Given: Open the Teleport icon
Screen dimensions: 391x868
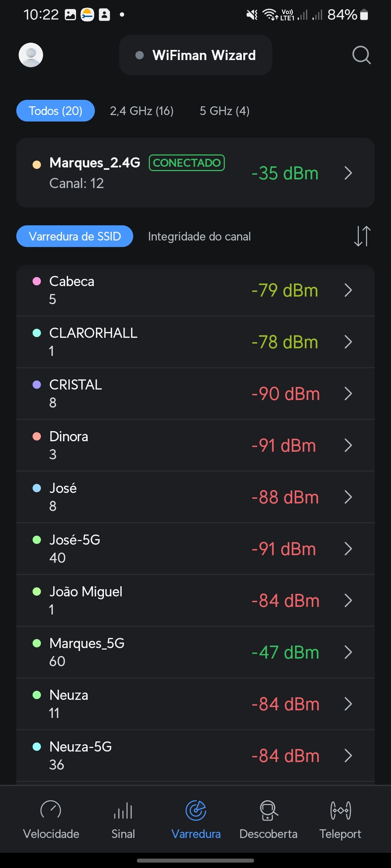Looking at the screenshot, I should click(x=340, y=810).
